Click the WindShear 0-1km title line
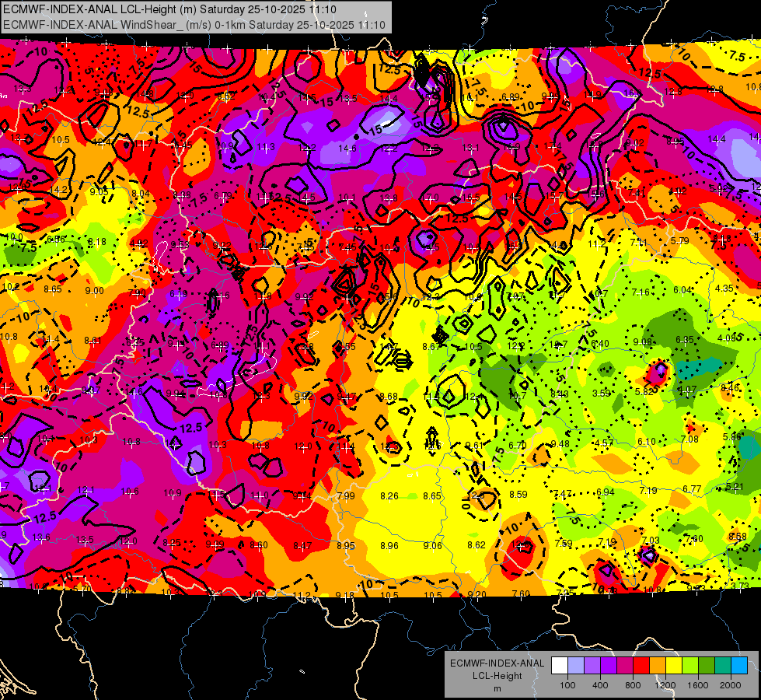Screen dimensions: 761x700 [x=194, y=25]
